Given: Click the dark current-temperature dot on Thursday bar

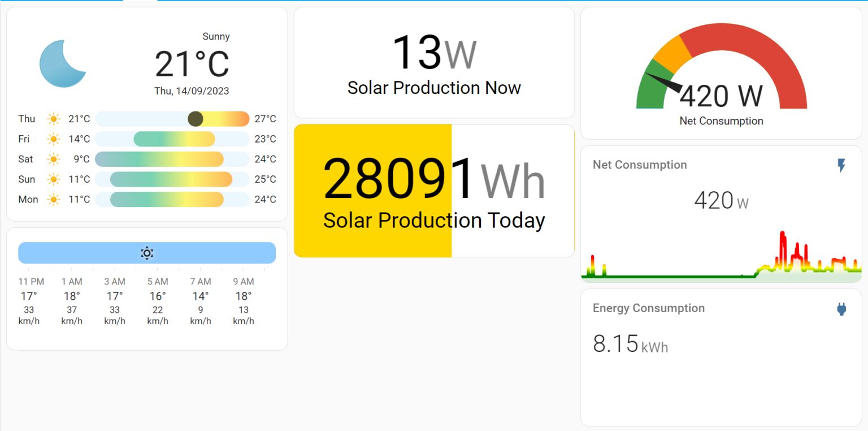Looking at the screenshot, I should pyautogui.click(x=196, y=119).
